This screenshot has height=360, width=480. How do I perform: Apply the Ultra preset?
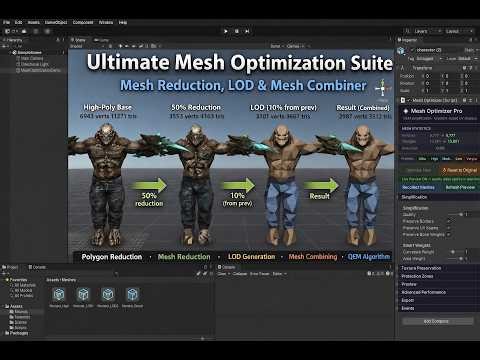[422, 159]
